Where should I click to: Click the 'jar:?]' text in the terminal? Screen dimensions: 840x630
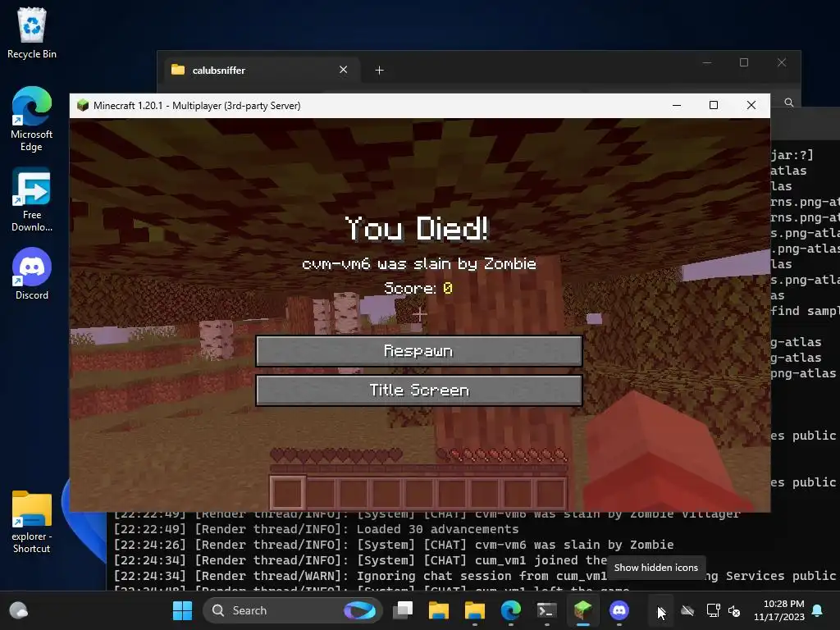point(792,155)
